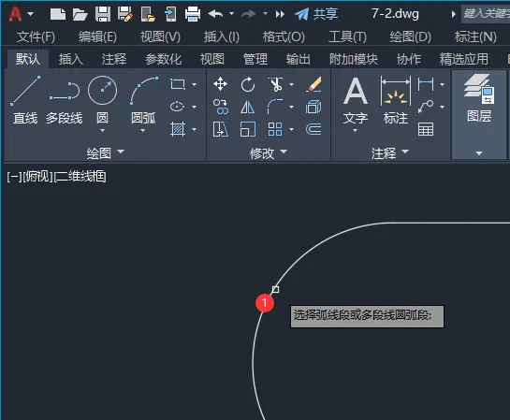Insert a Table from 注释 panel
Viewport: 510px width, 420px height.
pyautogui.click(x=426, y=129)
